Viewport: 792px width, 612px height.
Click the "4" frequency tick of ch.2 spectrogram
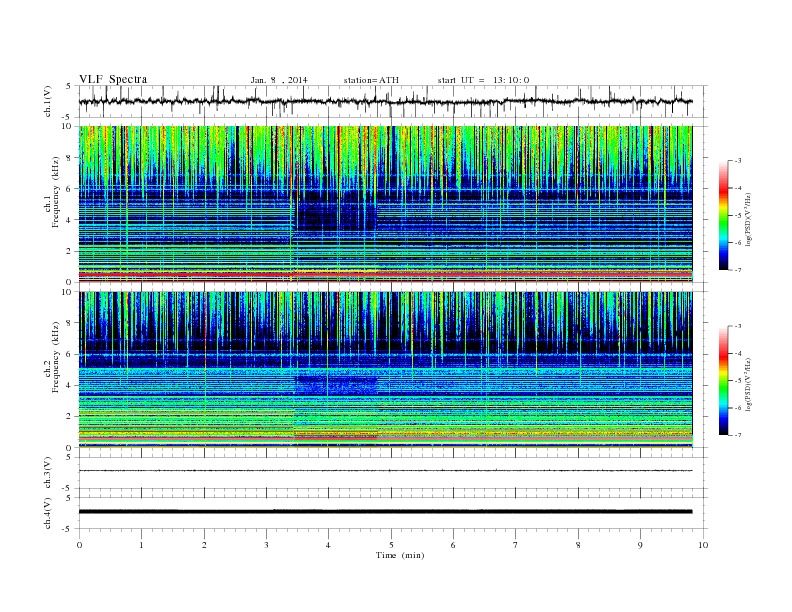click(x=69, y=385)
